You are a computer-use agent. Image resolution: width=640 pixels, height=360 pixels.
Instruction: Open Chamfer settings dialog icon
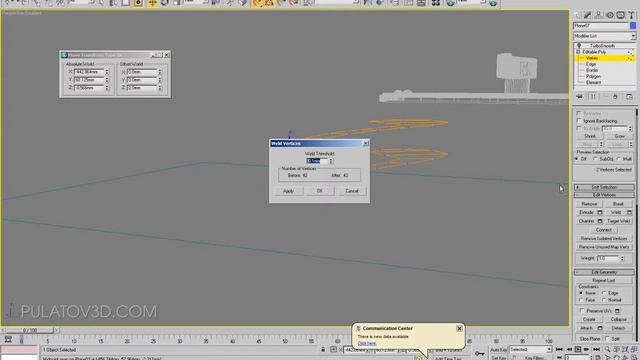[600, 221]
